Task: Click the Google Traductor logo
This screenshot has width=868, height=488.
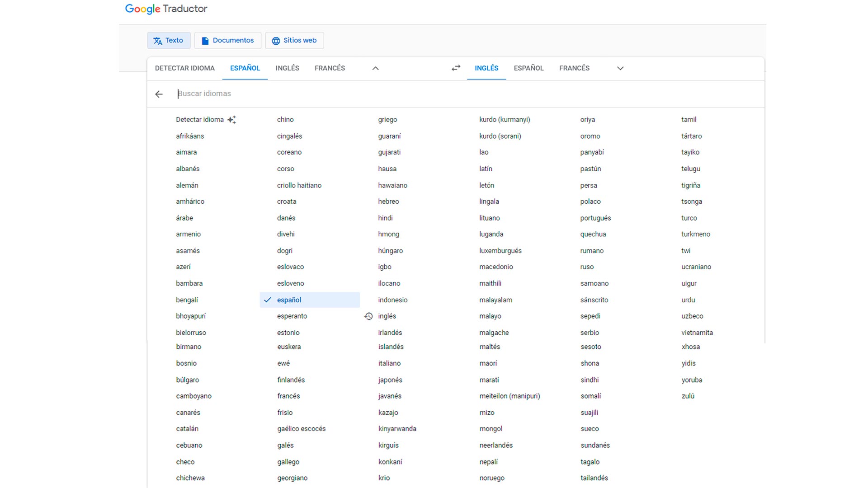Action: 166,9
